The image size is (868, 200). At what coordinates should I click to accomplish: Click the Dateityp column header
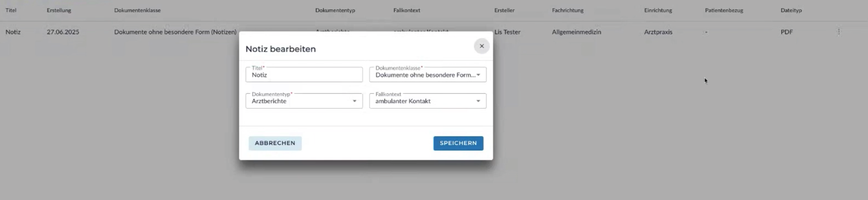[x=791, y=10]
